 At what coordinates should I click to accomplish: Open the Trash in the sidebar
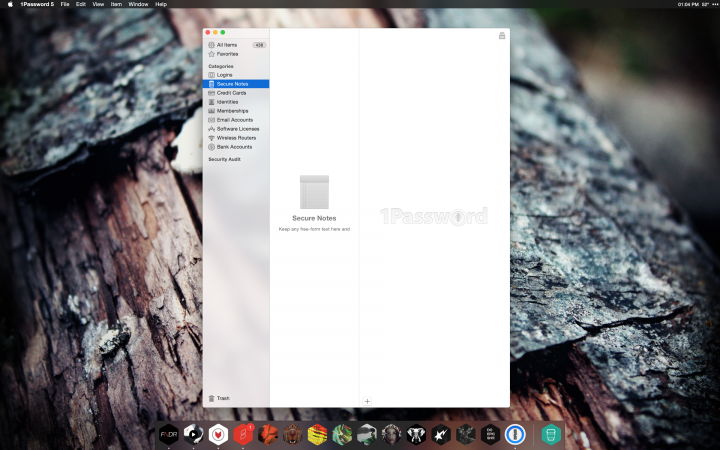(219, 398)
